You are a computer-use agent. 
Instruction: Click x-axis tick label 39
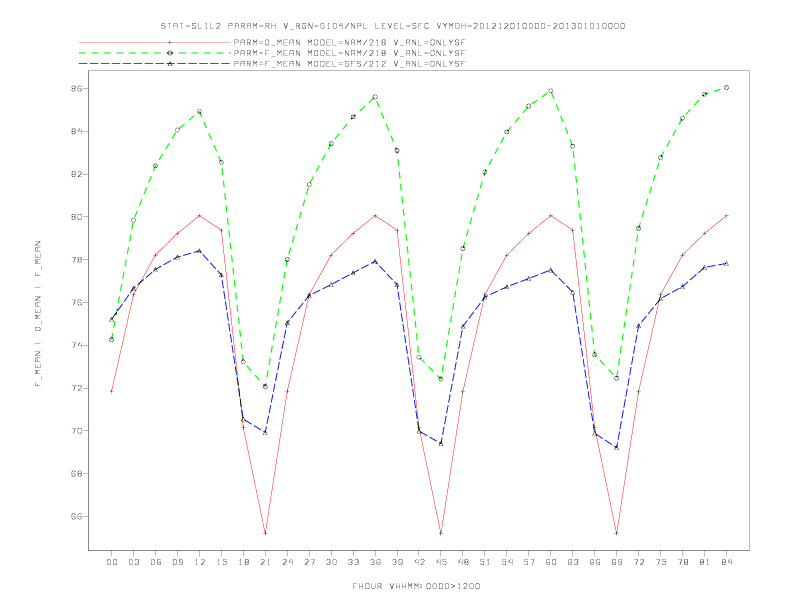[398, 562]
